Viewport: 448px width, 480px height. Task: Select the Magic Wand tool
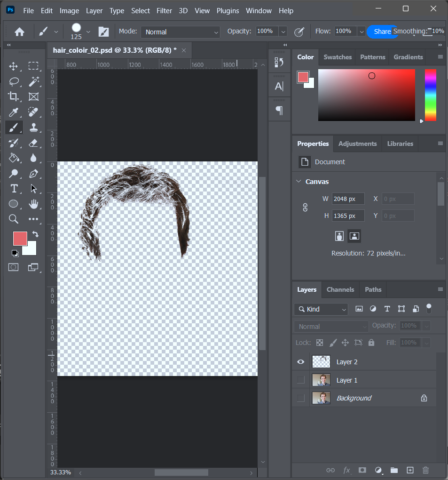[x=34, y=81]
